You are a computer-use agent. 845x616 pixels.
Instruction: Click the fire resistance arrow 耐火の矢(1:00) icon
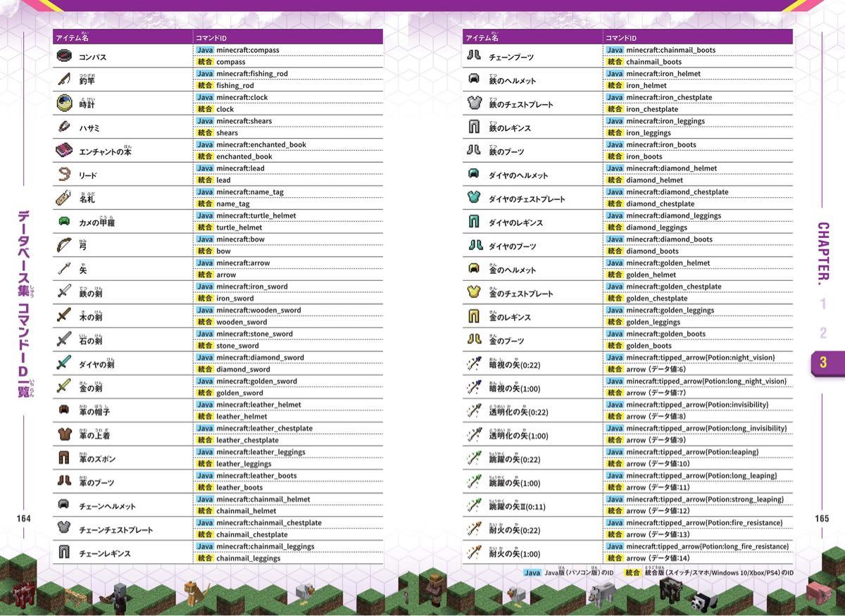coord(473,553)
